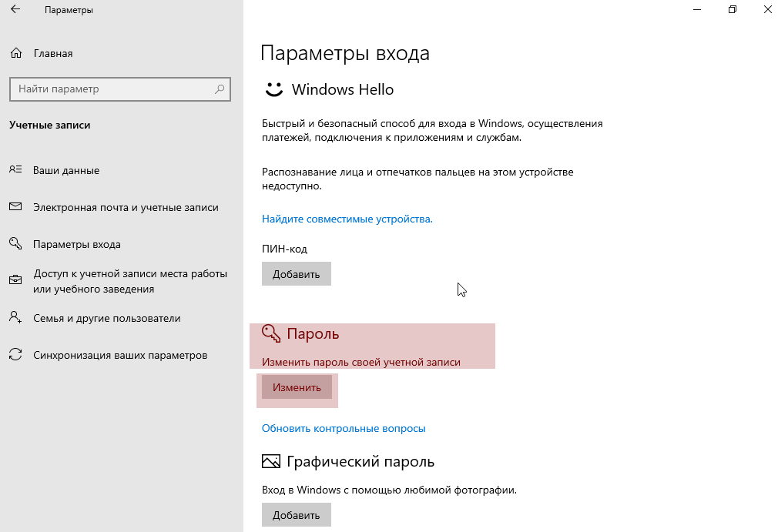The width and height of the screenshot is (778, 532).
Task: Click the magnifier icon in search box
Action: [220, 89]
